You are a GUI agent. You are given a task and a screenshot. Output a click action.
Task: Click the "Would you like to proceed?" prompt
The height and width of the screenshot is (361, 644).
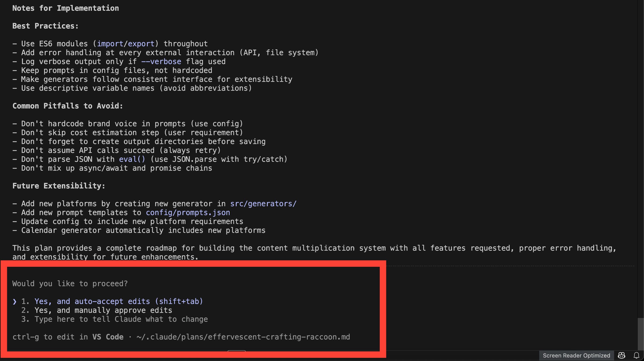(x=70, y=284)
